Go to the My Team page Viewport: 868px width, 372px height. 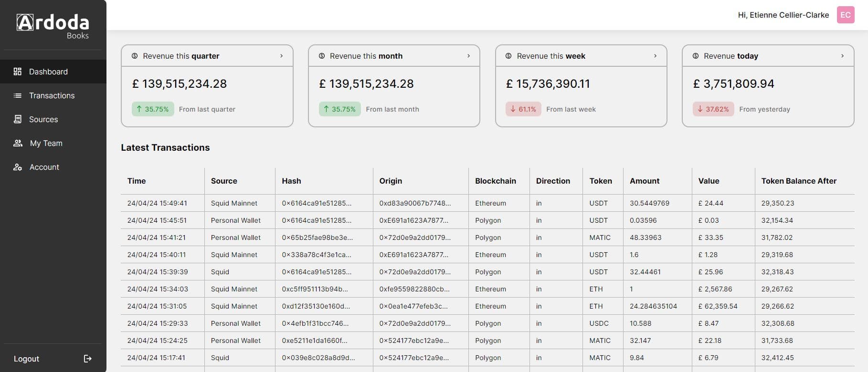point(46,143)
